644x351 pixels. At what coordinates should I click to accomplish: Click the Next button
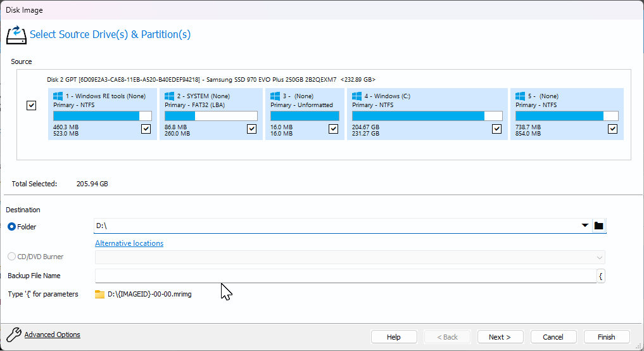coord(500,337)
